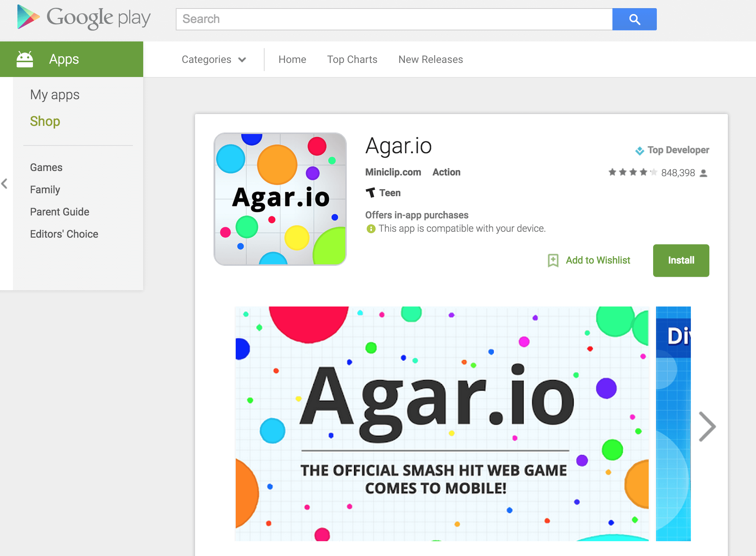Click the Agar.io app icon
The height and width of the screenshot is (556, 756).
[x=280, y=199]
